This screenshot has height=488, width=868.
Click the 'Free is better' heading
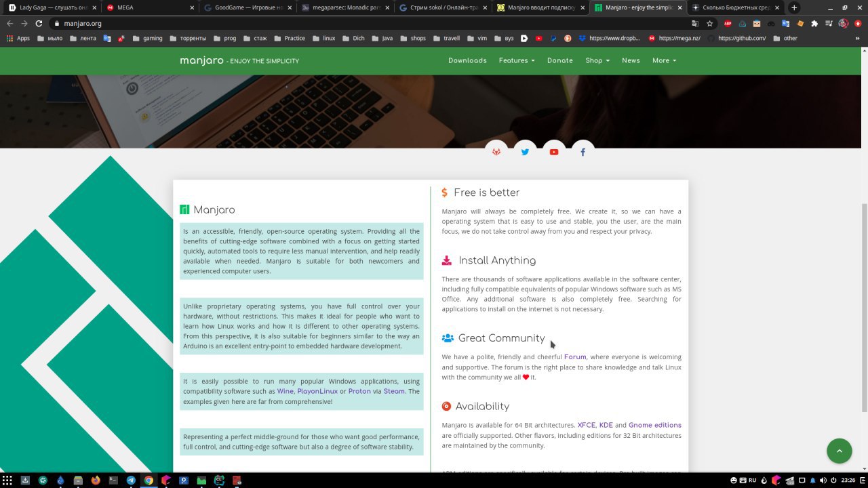[486, 192]
